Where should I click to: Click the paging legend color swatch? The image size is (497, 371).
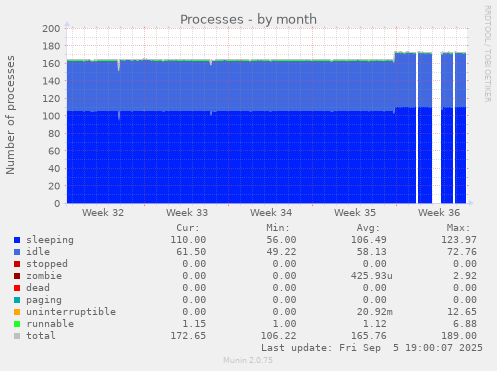pos(17,300)
